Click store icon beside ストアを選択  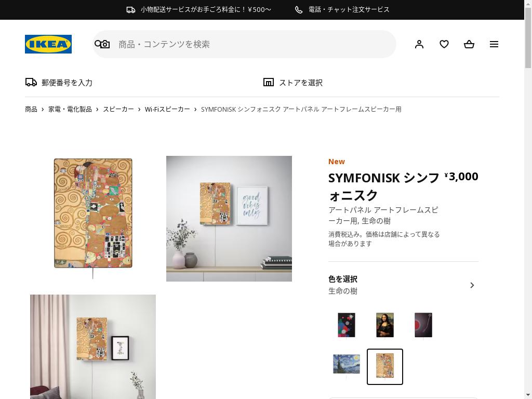269,82
